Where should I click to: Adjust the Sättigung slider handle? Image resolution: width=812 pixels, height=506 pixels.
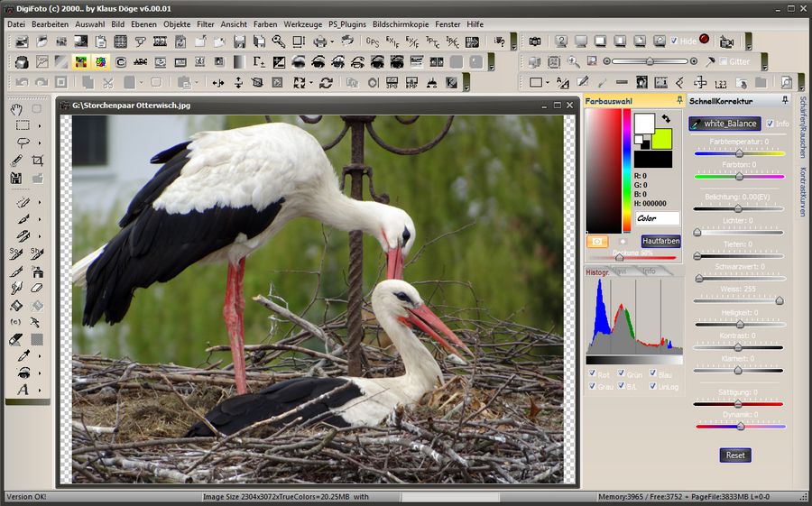pos(739,403)
